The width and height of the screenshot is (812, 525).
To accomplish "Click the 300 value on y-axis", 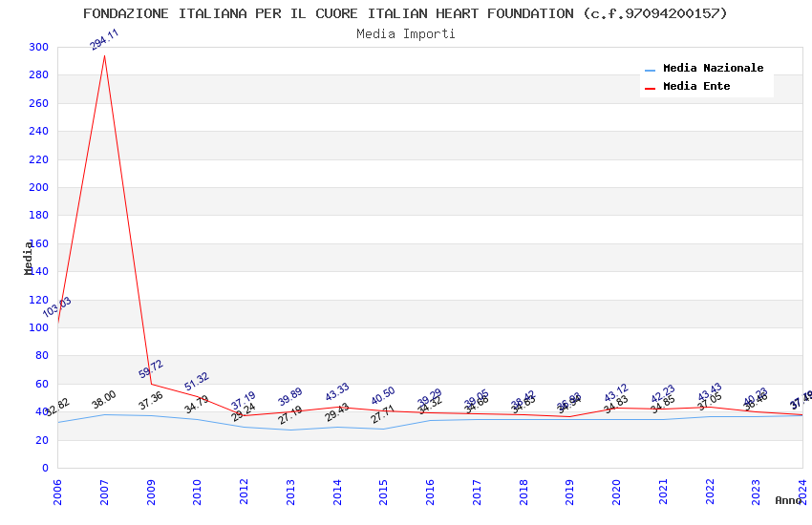I will tap(38, 47).
